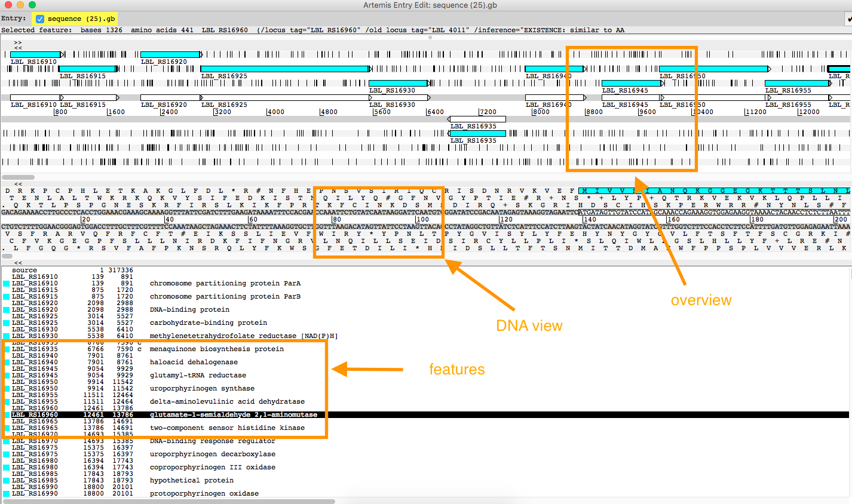Select methylenetetrahydrofolate reductase row
This screenshot has height=504, width=852.
[x=425, y=336]
